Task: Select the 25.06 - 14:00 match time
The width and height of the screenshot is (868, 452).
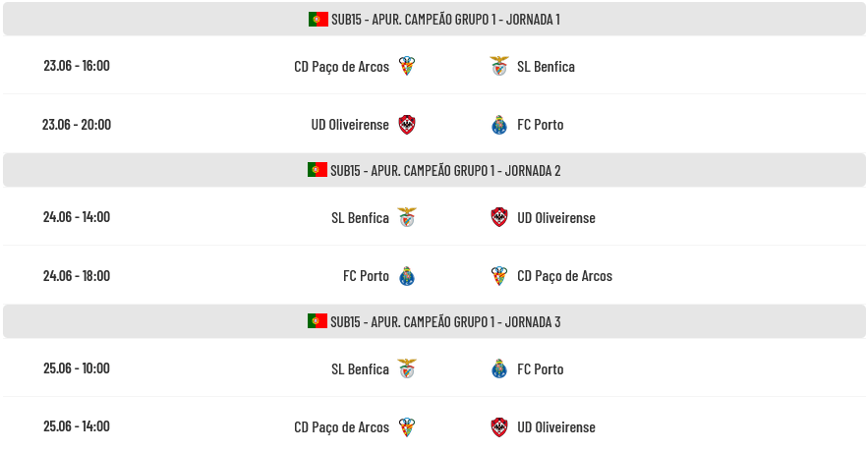Action: 77,426
